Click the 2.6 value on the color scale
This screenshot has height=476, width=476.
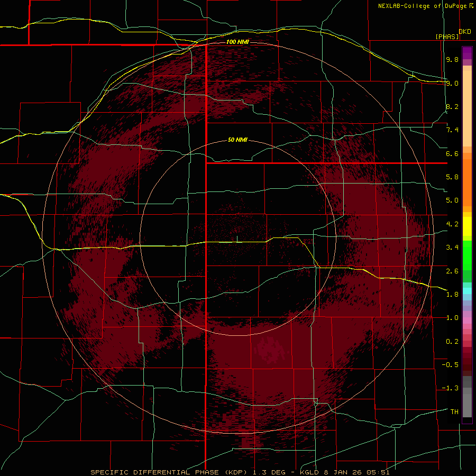(x=452, y=271)
